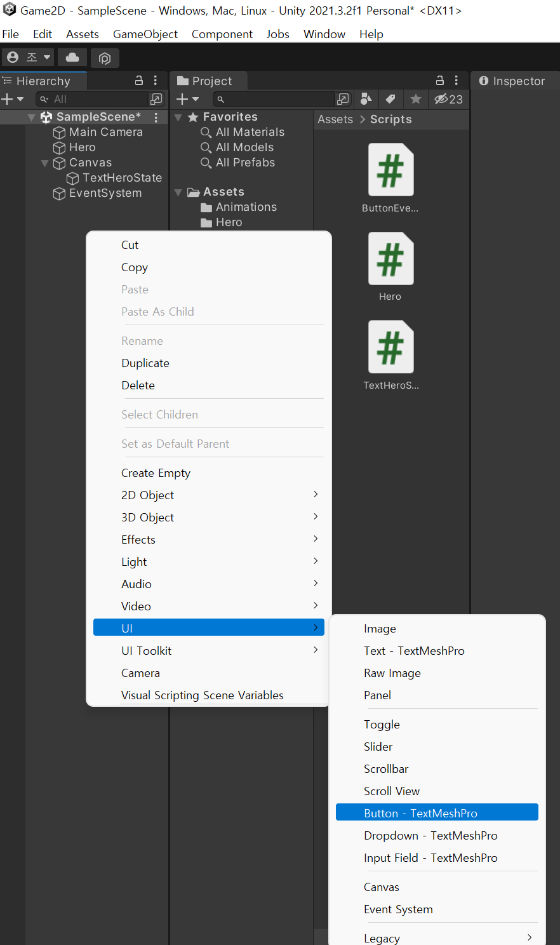Switch to the Hierarchy tab
This screenshot has width=560, height=945.
[43, 81]
